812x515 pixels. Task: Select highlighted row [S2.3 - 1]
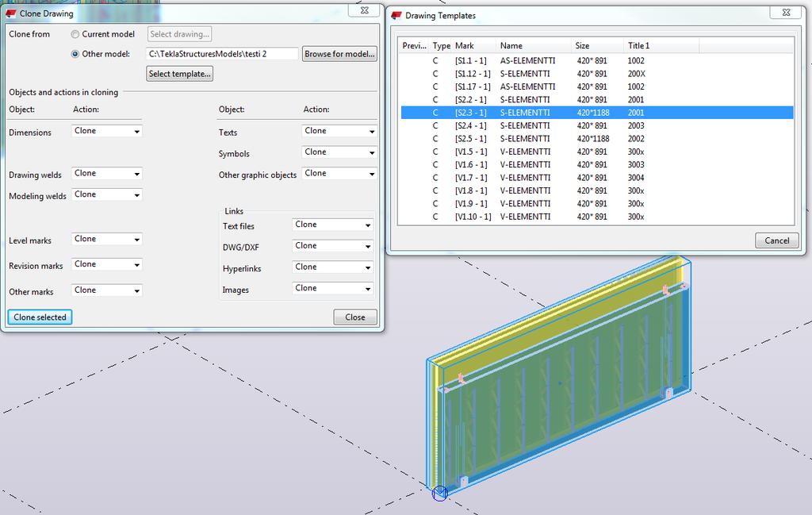597,113
